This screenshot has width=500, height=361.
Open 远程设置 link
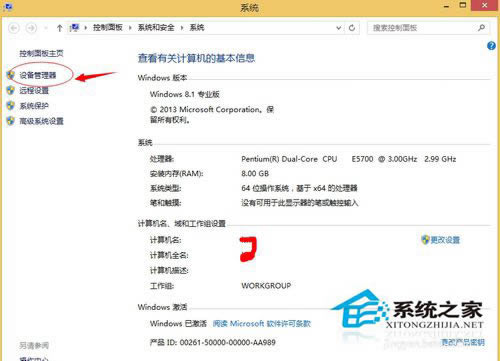(x=34, y=90)
